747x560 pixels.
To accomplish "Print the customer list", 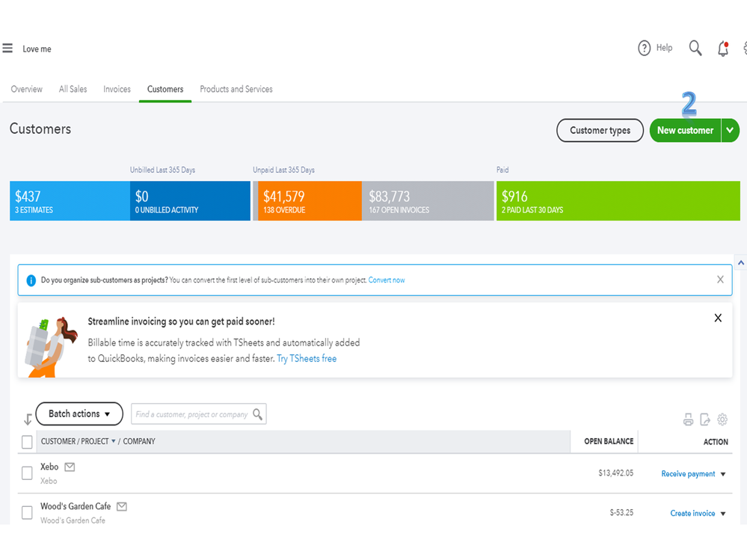I will 688,420.
